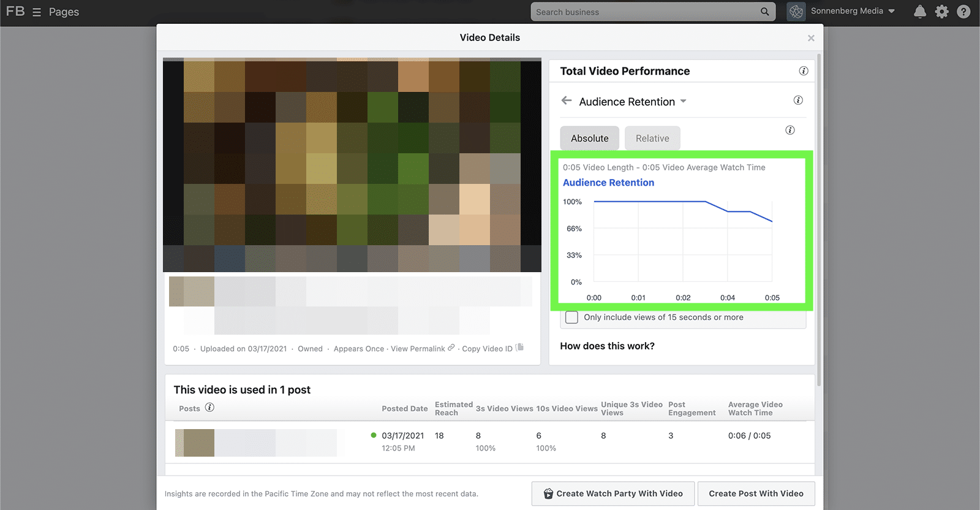The width and height of the screenshot is (980, 510).
Task: Click the back arrow beside Audience Retention
Action: click(x=567, y=101)
